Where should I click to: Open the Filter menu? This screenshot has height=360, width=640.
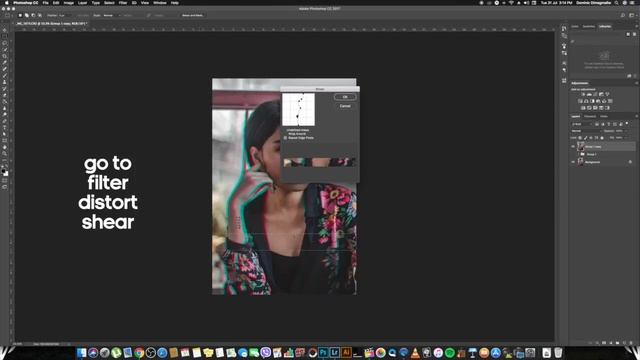tap(122, 3)
